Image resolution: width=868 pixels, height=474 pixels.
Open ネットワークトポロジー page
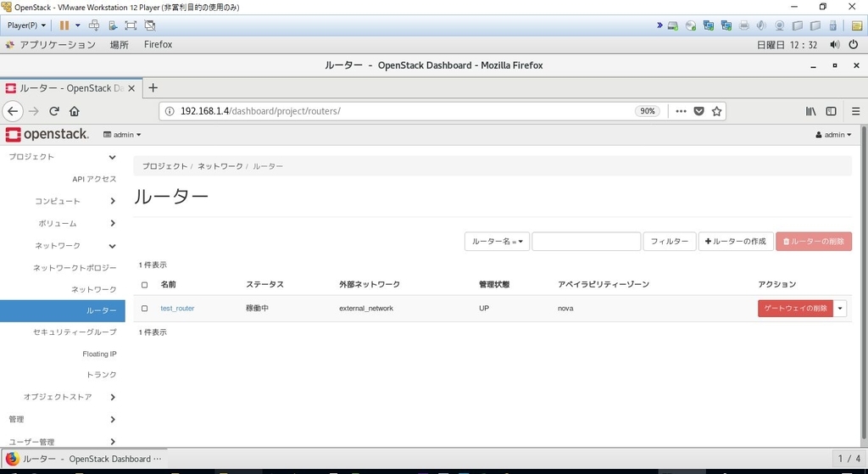pos(75,267)
